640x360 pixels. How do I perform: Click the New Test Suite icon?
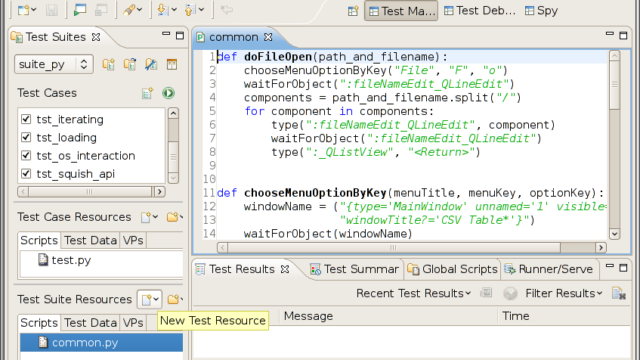point(109,64)
